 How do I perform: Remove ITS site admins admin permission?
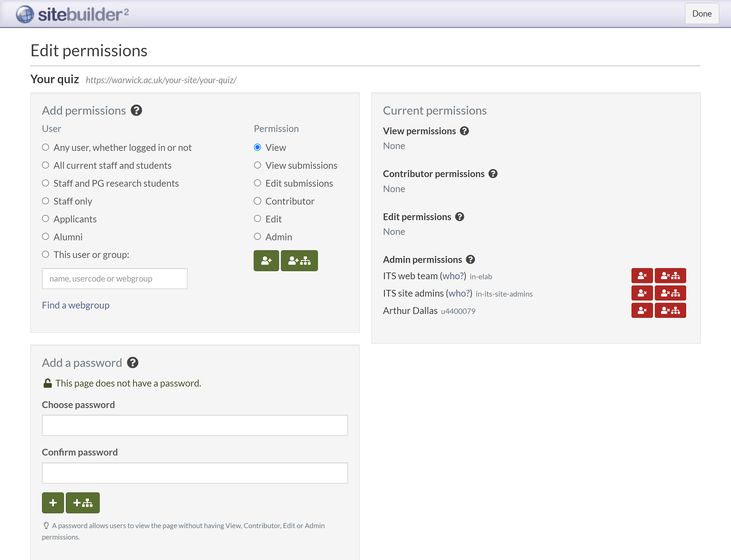[x=642, y=293]
